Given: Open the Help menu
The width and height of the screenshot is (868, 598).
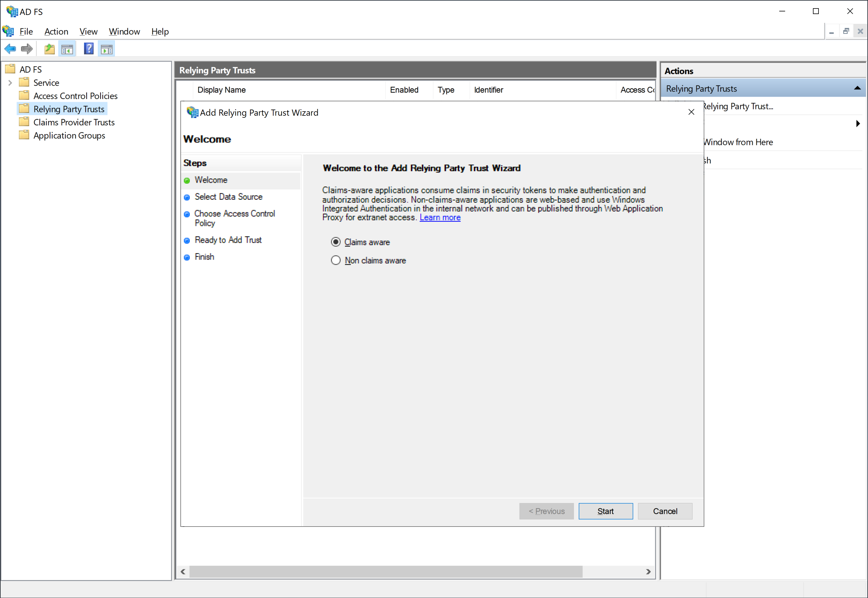Looking at the screenshot, I should (160, 31).
